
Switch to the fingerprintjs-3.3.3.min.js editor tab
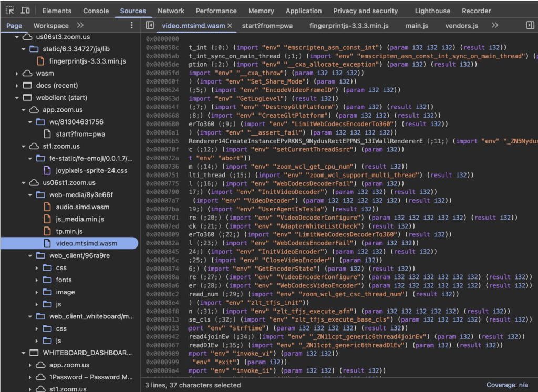pyautogui.click(x=349, y=26)
